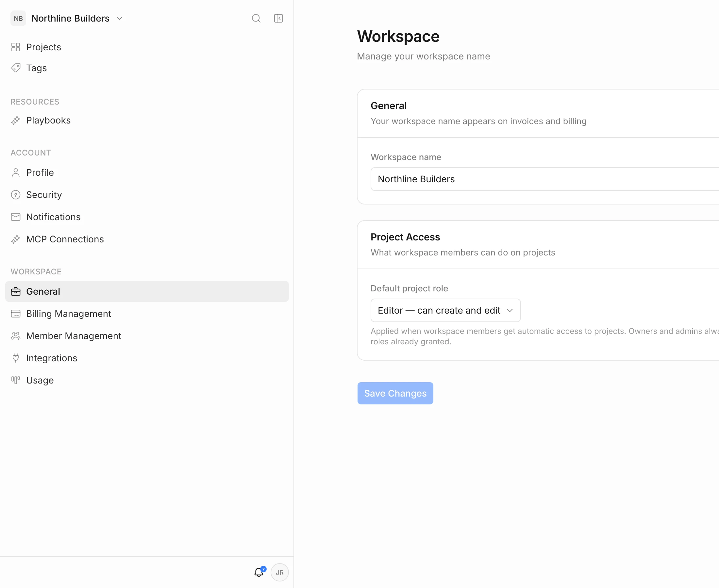Click the Save Changes button

[395, 394]
